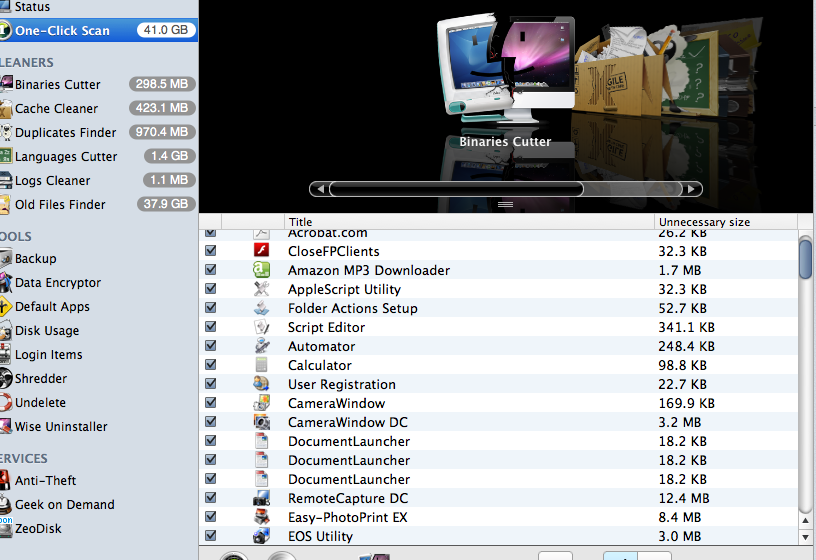The width and height of the screenshot is (816, 560).
Task: Click the Logs Cleaner sidebar icon
Action: tap(6, 180)
